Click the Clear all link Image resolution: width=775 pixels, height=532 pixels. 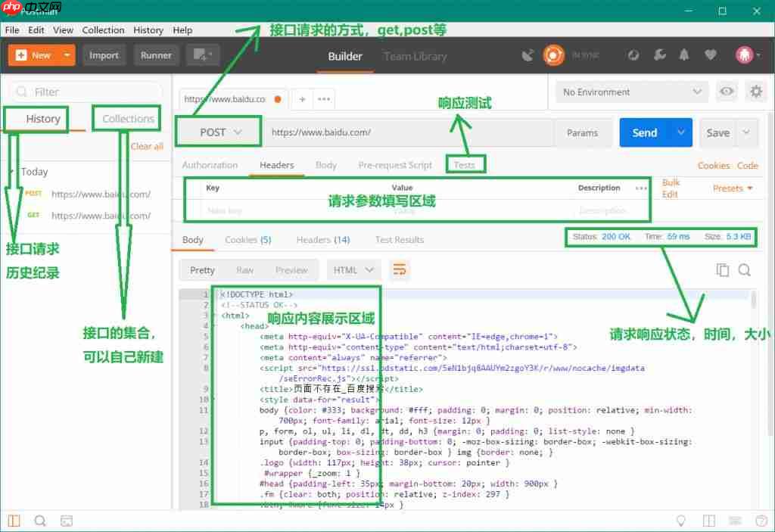147,146
